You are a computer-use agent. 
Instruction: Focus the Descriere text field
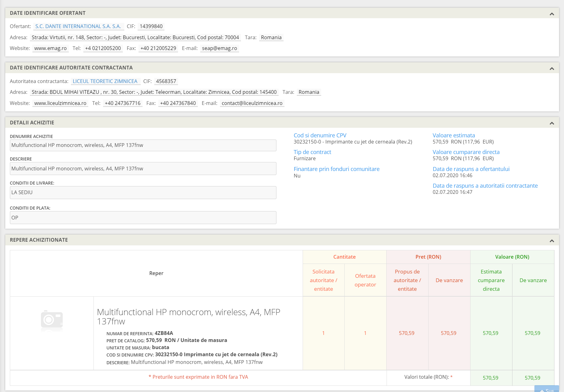click(143, 169)
